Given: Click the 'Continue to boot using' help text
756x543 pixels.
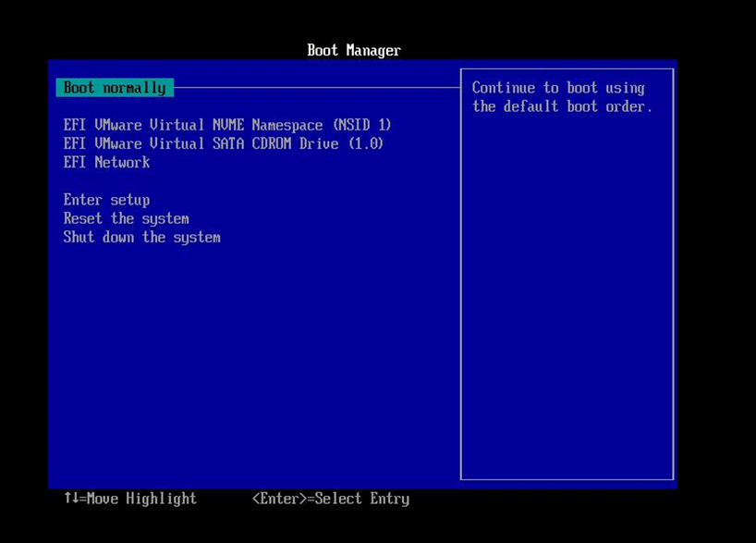Looking at the screenshot, I should tap(558, 88).
